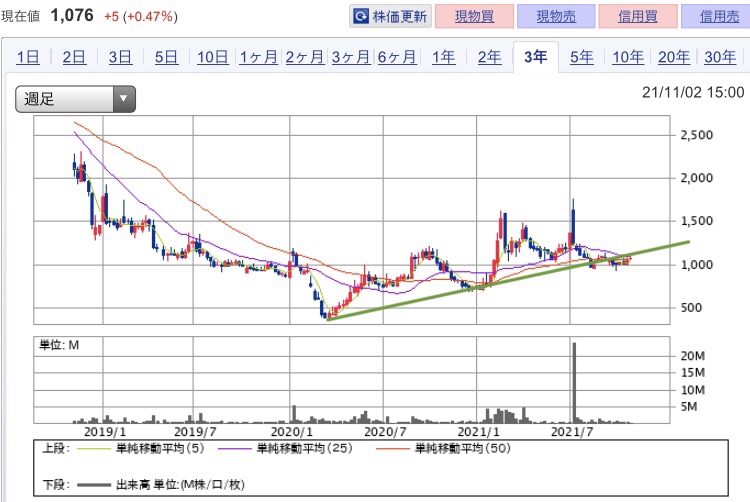Select the 2ヶ月 period tab
This screenshot has height=502, width=750.
305,57
